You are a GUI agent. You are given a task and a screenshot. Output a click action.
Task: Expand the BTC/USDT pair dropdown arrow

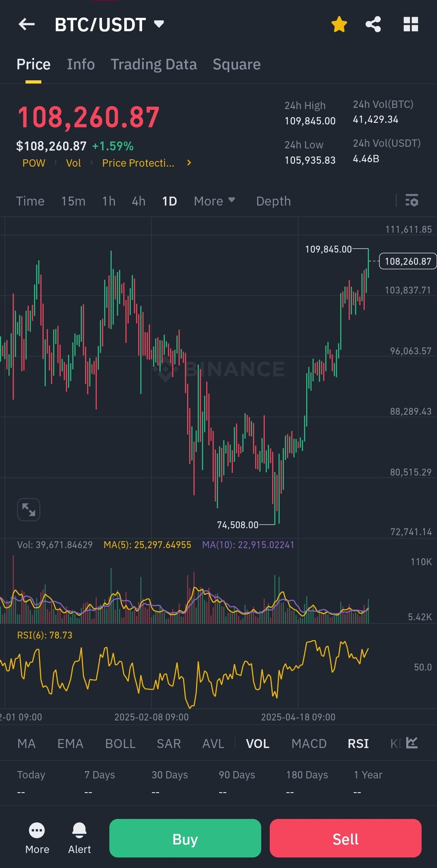tap(159, 24)
